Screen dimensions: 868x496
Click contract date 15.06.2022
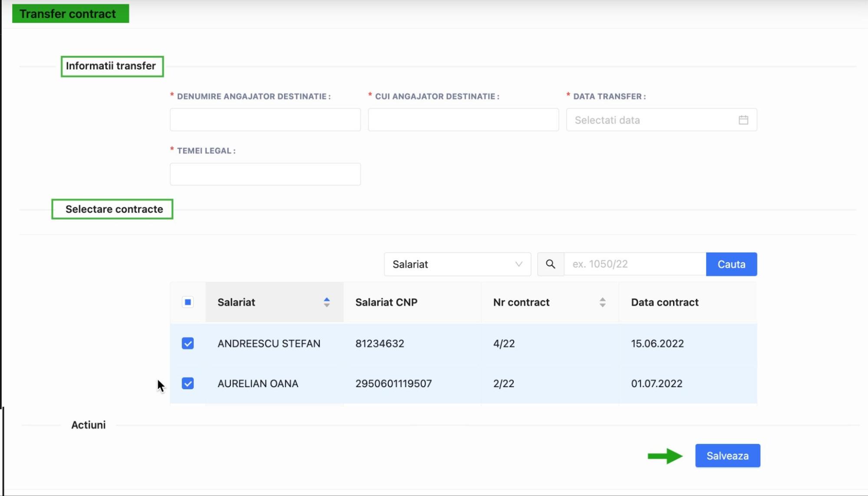[x=657, y=344]
